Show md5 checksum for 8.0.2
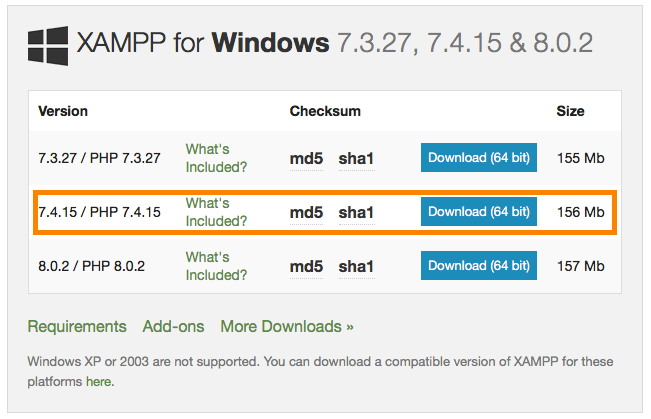The image size is (651, 419). pyautogui.click(x=306, y=266)
